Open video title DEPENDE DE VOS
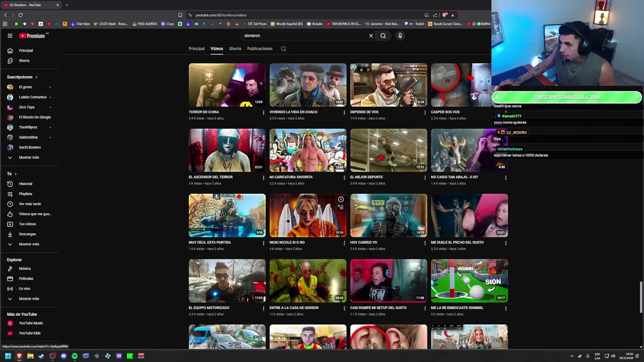The image size is (644, 362). click(x=364, y=112)
